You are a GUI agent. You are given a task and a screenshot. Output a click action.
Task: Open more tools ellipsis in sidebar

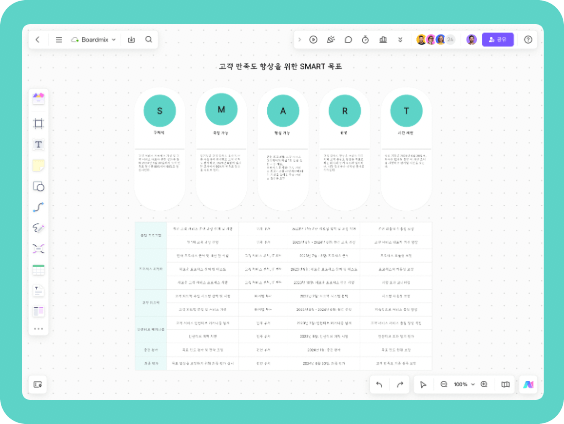[x=38, y=329]
